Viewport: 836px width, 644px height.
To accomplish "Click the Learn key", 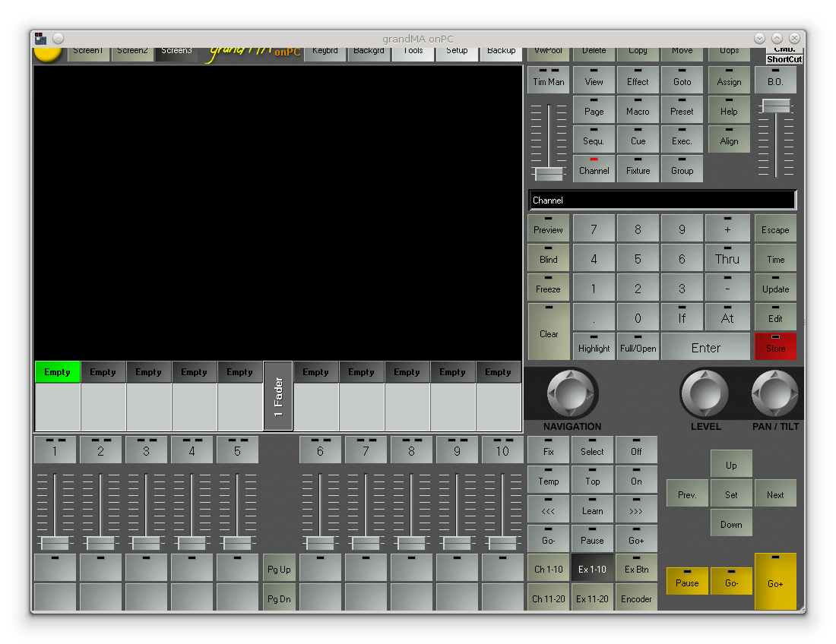I will click(x=592, y=509).
